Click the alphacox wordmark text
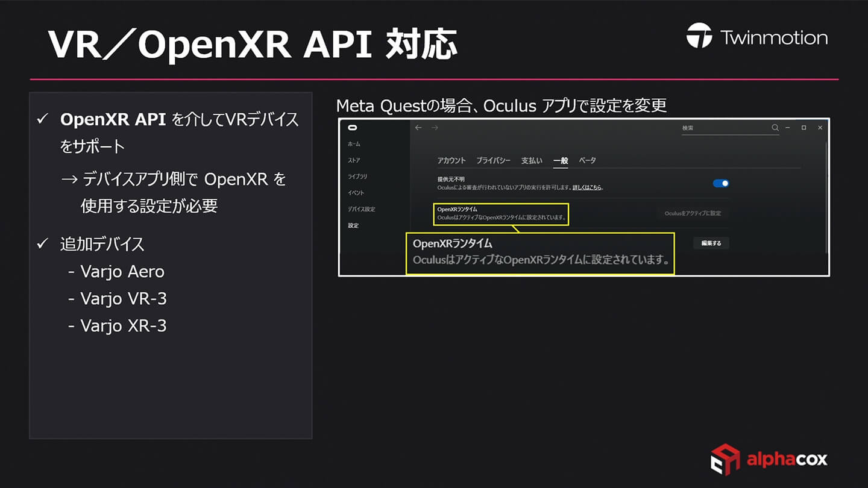 click(x=787, y=460)
